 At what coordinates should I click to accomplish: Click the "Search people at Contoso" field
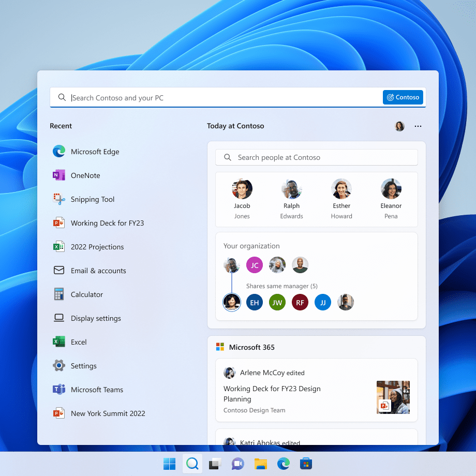316,157
